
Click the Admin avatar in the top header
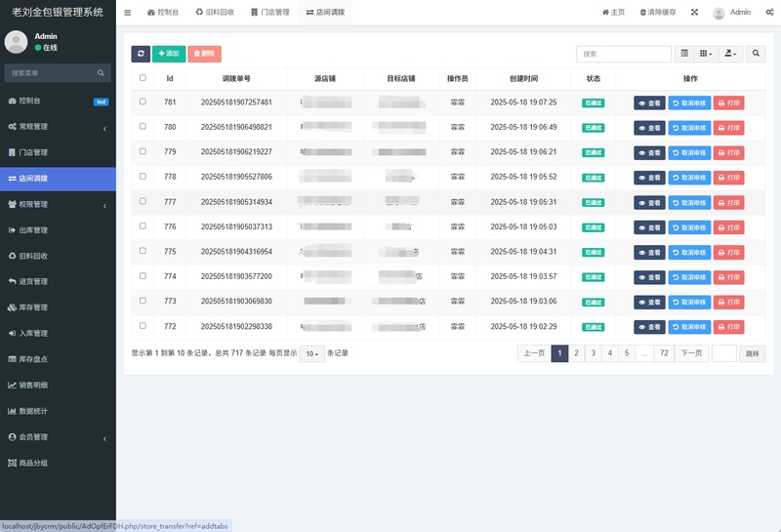point(719,13)
